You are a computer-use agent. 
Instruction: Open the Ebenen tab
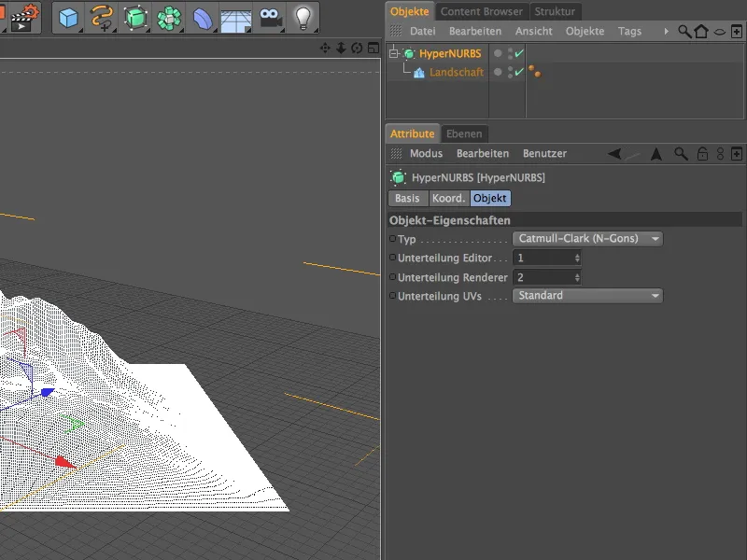coord(464,133)
